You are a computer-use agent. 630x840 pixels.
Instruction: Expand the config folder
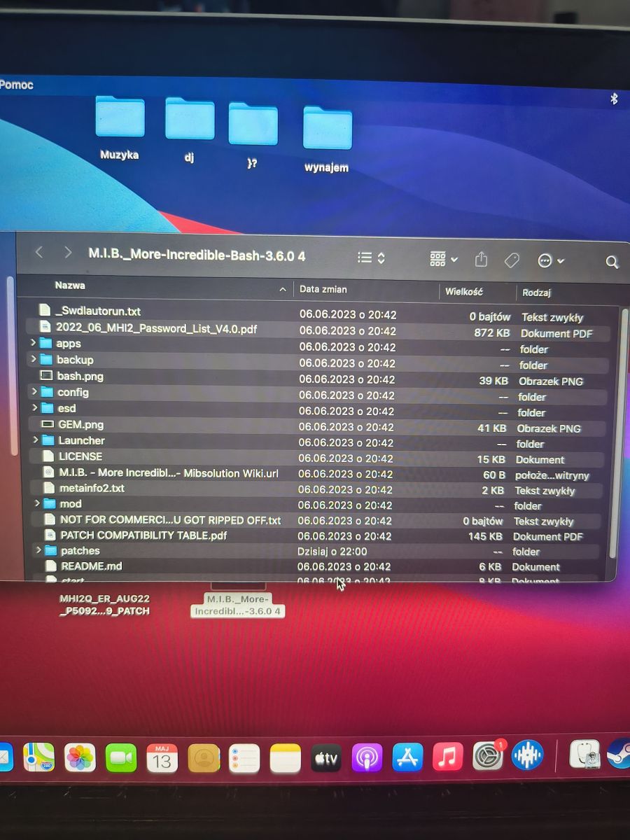(34, 391)
